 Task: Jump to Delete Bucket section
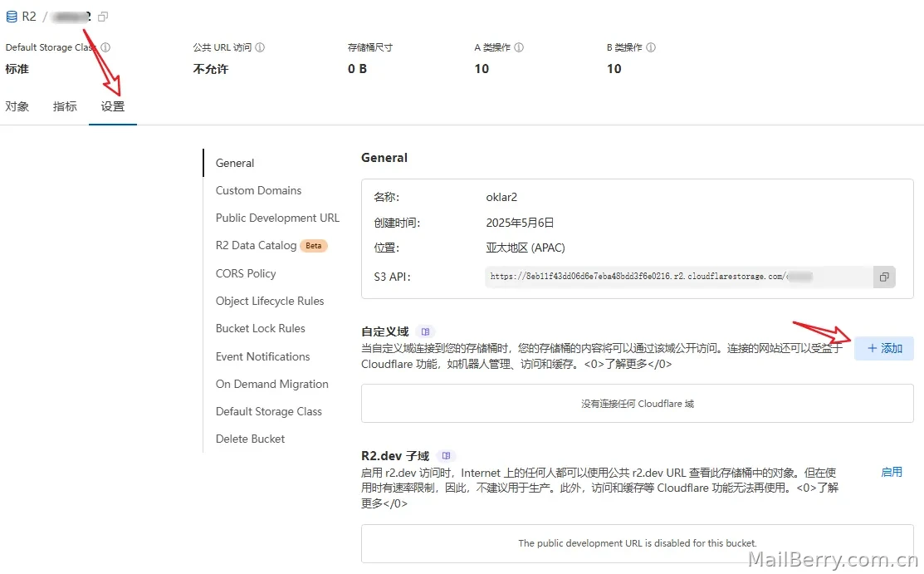point(250,439)
